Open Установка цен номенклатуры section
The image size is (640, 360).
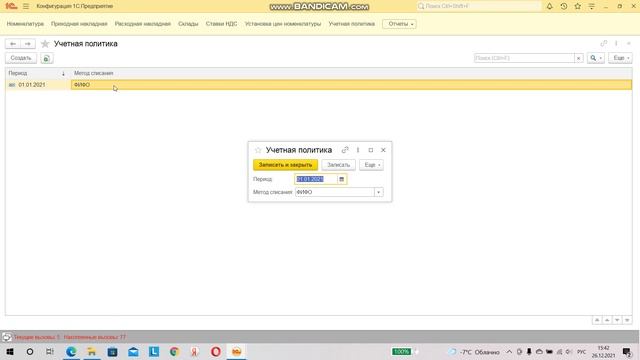283,24
